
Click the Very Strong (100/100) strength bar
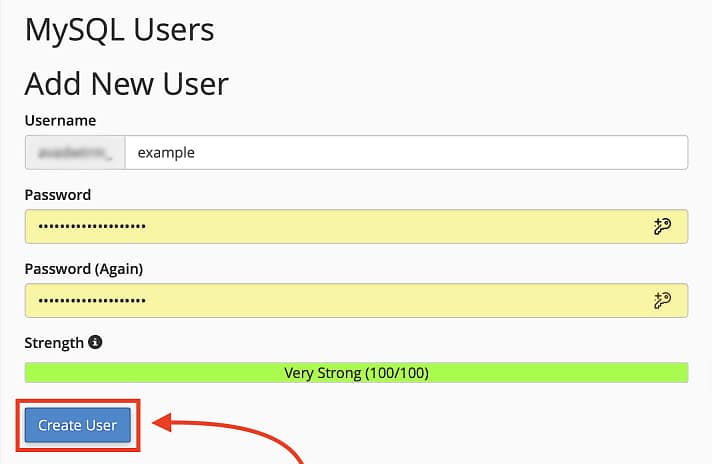point(356,373)
